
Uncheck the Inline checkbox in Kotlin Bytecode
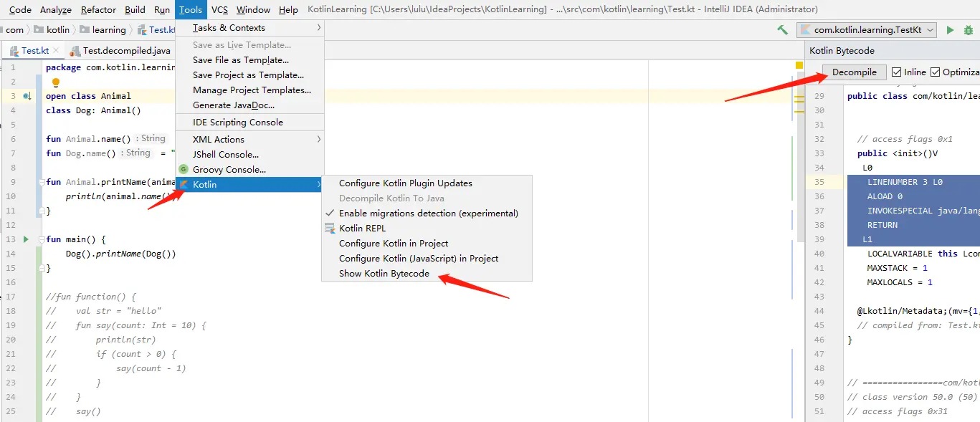point(896,72)
